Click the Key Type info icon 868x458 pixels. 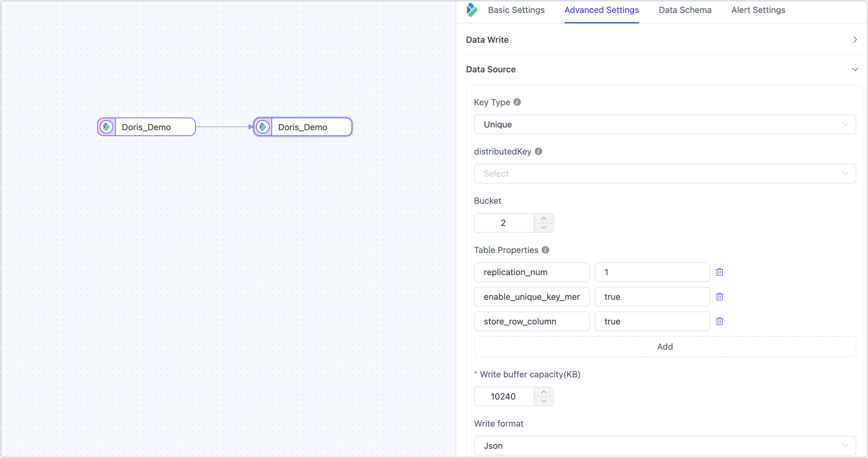[x=517, y=102]
